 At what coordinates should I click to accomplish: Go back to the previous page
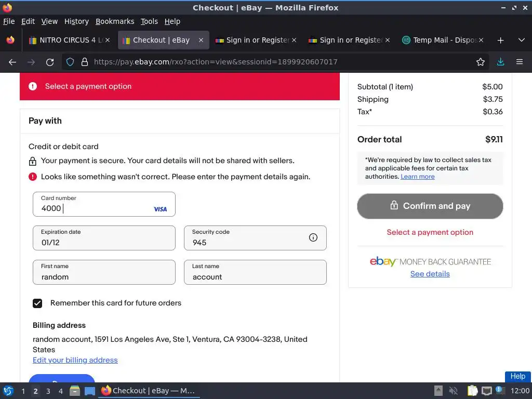(x=12, y=62)
